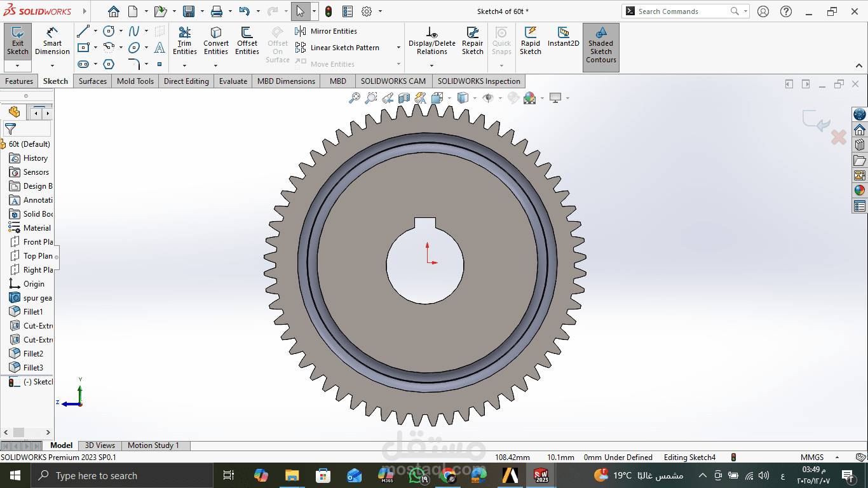Click the Convert Entities icon
868x488 pixels.
pos(216,41)
